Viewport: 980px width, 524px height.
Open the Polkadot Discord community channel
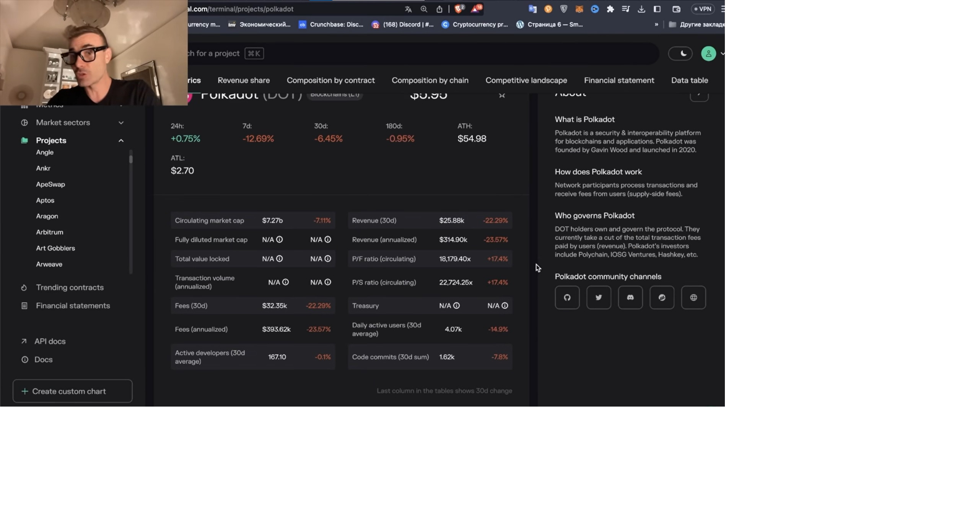tap(630, 298)
